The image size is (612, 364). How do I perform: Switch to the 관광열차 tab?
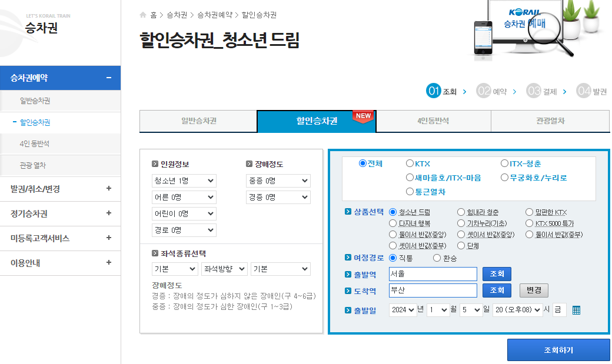coord(550,121)
